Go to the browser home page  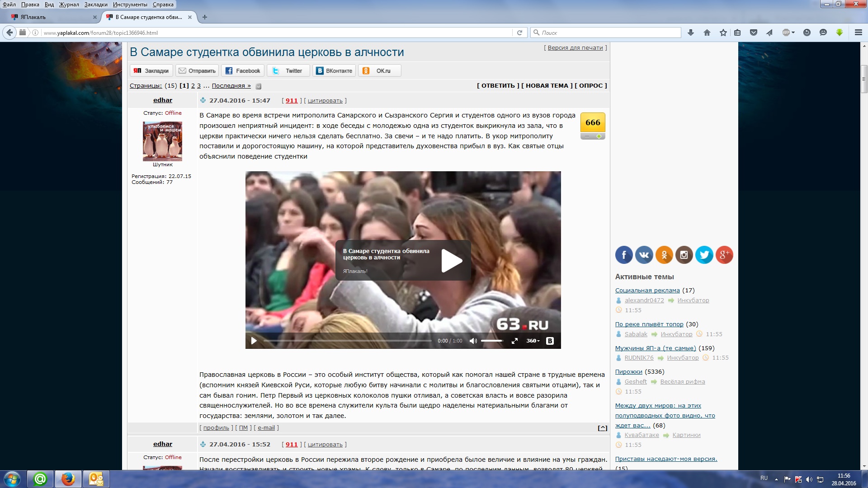point(707,33)
